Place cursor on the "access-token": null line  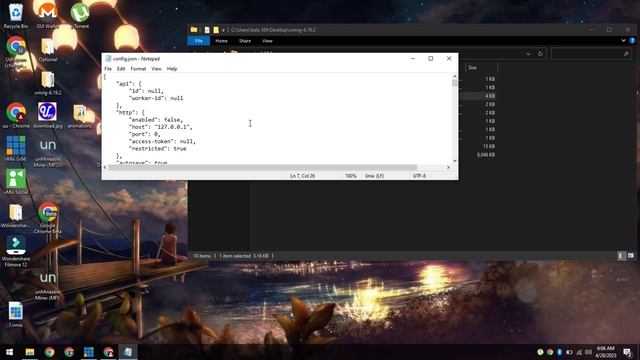coord(162,141)
